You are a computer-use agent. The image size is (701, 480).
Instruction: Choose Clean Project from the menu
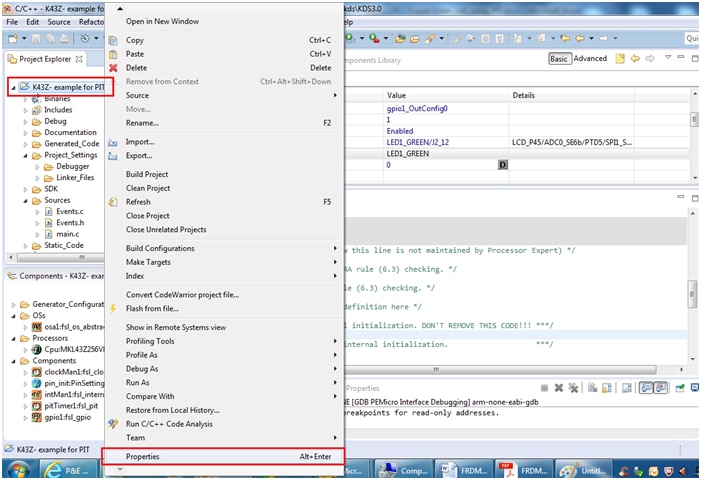pos(148,188)
